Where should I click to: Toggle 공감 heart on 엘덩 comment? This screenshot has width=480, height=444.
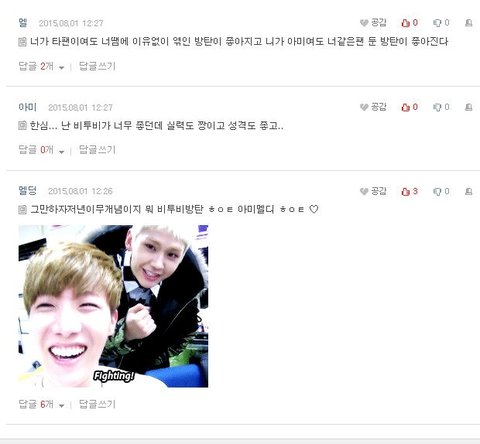(373, 191)
